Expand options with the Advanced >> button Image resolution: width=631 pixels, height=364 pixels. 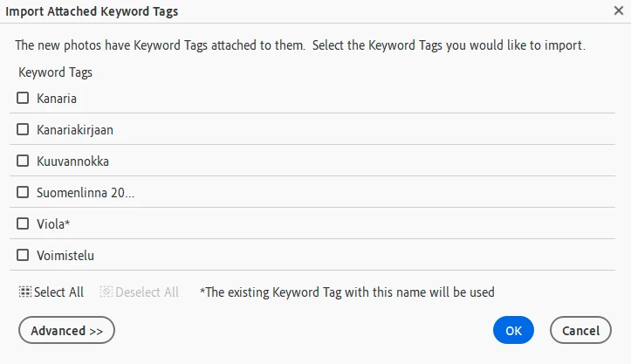(x=66, y=331)
